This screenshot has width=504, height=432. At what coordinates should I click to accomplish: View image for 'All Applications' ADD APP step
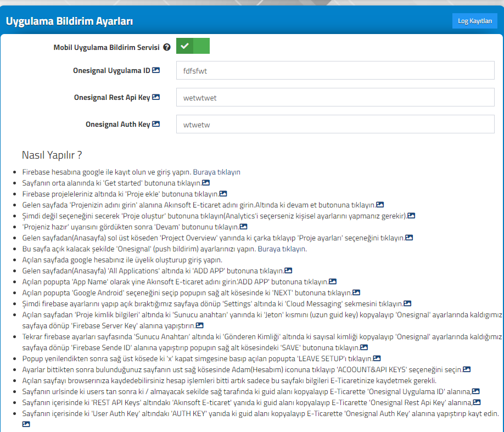tap(288, 271)
